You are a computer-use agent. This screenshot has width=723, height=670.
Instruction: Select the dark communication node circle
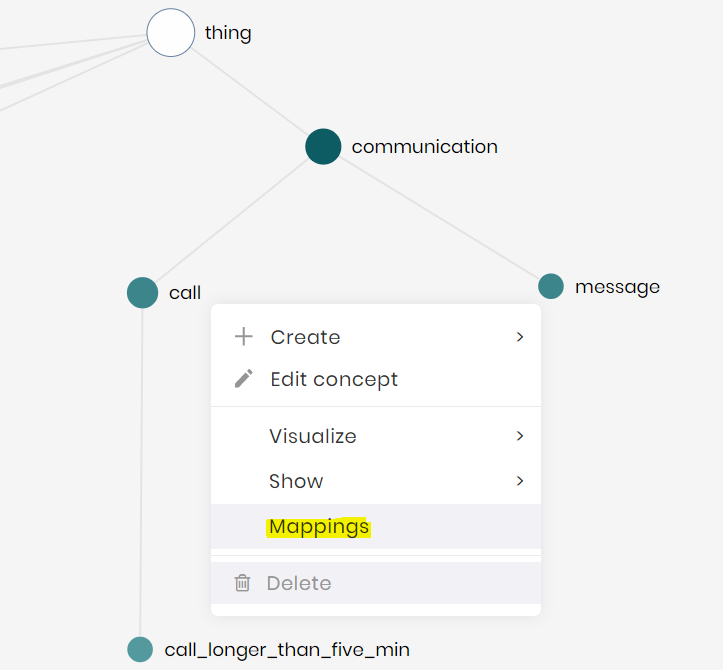pyautogui.click(x=323, y=147)
